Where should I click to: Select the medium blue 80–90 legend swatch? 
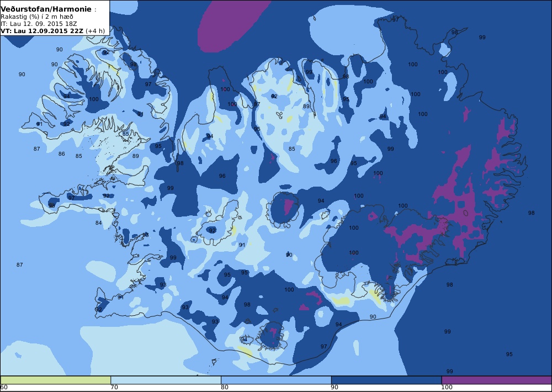[276, 380]
